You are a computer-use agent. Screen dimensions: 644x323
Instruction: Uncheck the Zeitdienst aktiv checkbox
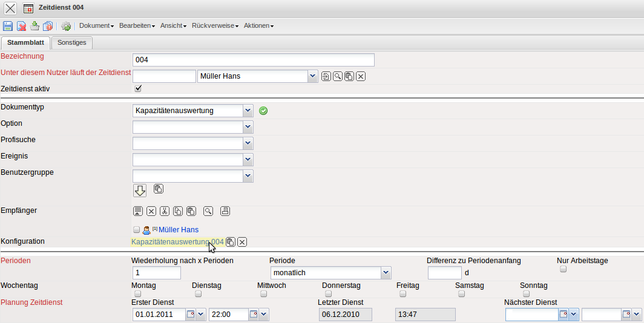tap(138, 88)
